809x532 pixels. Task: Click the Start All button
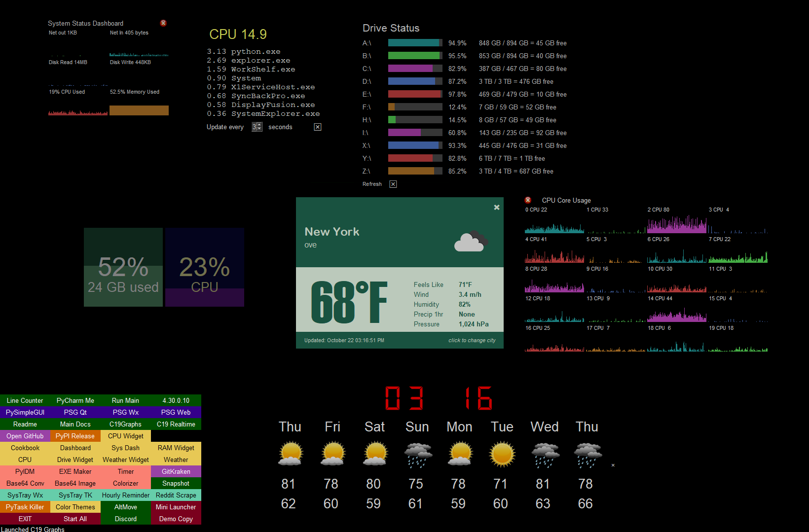pos(75,519)
